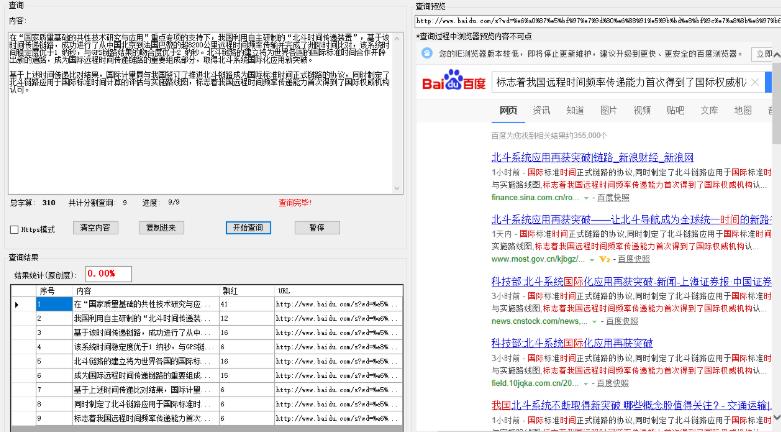Open the 图片 tab on Baidu
Viewport: 781px width, 432px height.
[608, 110]
